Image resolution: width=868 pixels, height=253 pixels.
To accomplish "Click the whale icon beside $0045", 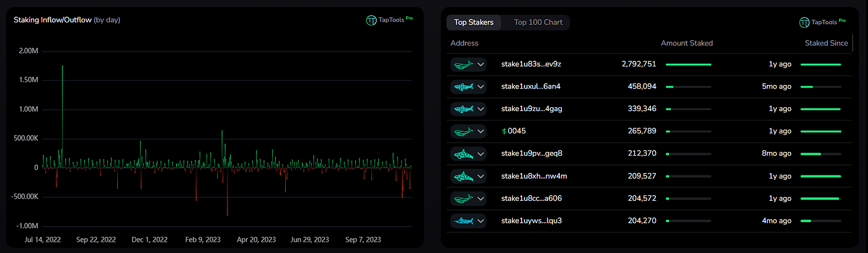I will coord(463,131).
